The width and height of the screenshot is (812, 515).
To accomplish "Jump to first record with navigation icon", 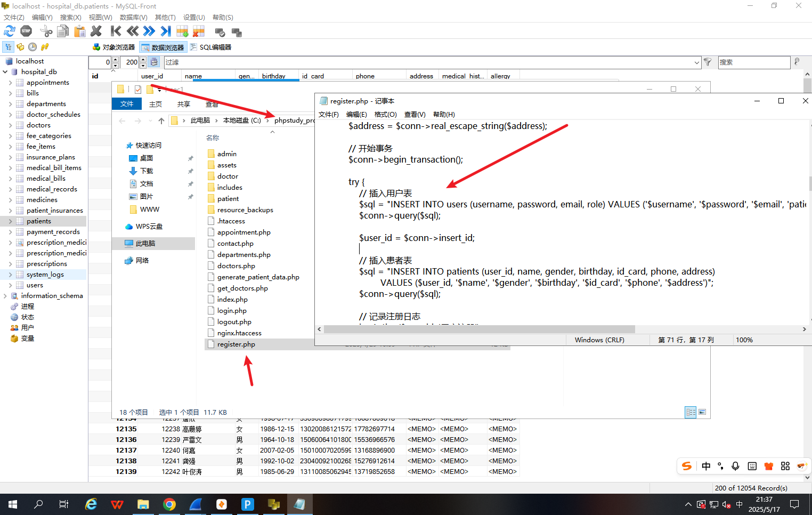I will 116,31.
